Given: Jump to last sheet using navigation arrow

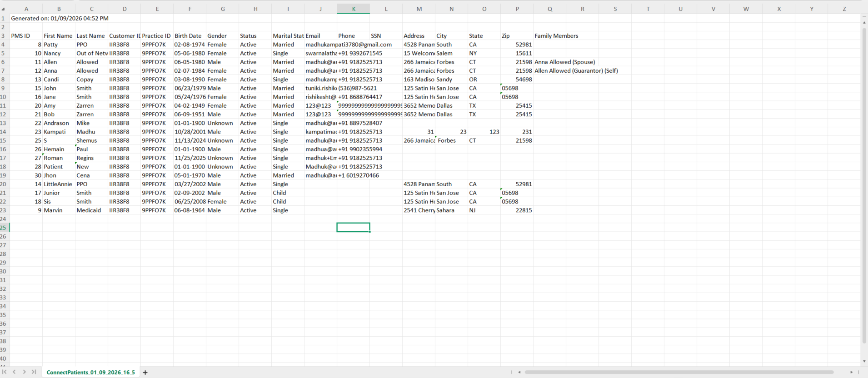Looking at the screenshot, I should 34,372.
